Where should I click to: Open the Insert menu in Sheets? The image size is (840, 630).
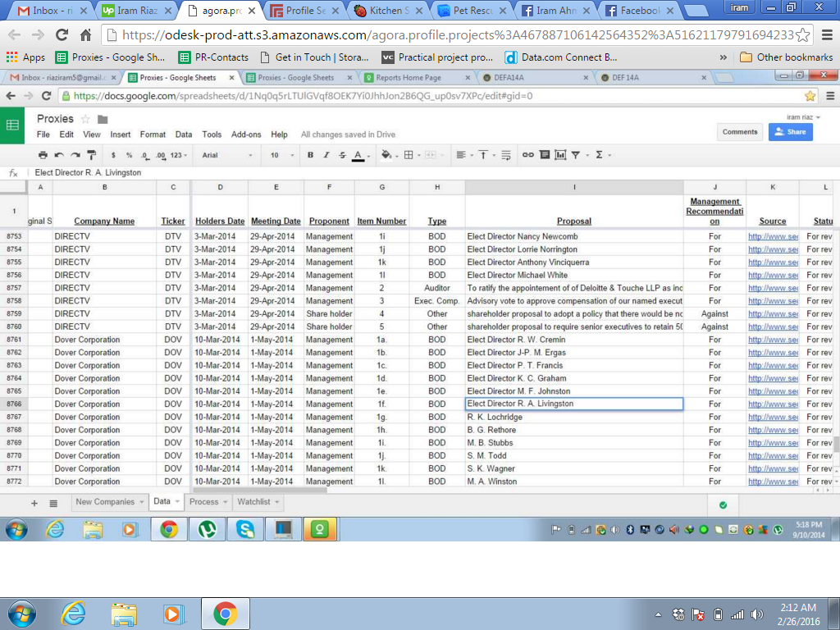pos(121,135)
